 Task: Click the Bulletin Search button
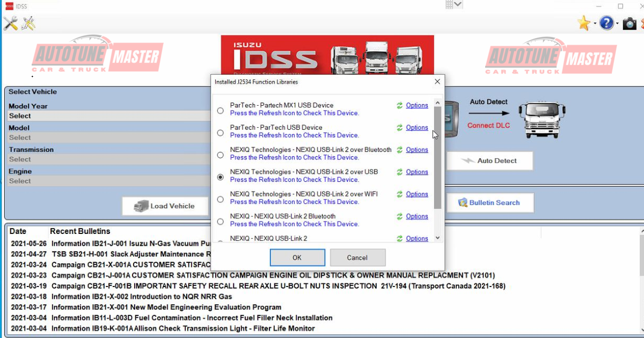pos(490,202)
